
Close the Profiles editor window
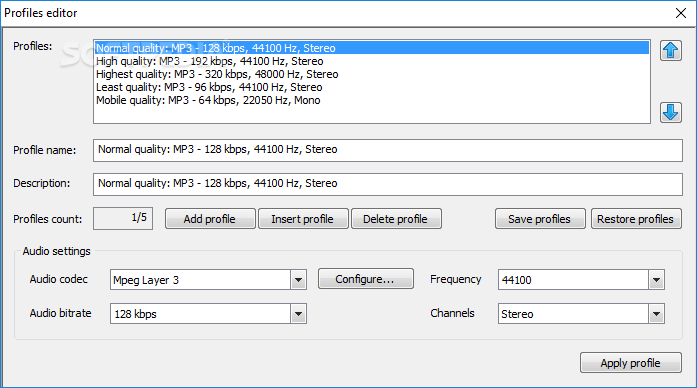coord(681,13)
